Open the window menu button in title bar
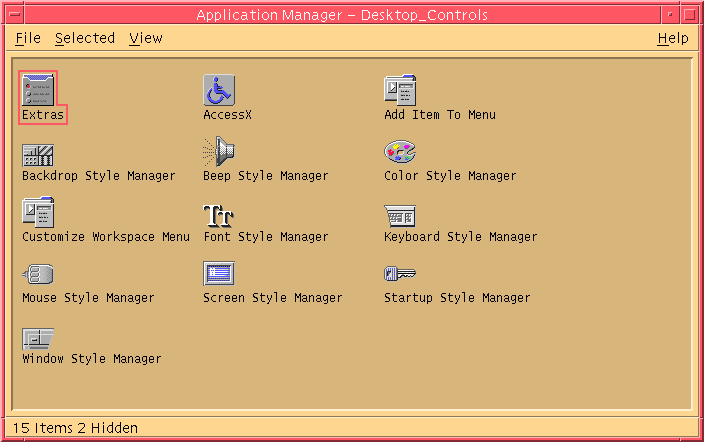704x442 pixels. click(x=13, y=14)
